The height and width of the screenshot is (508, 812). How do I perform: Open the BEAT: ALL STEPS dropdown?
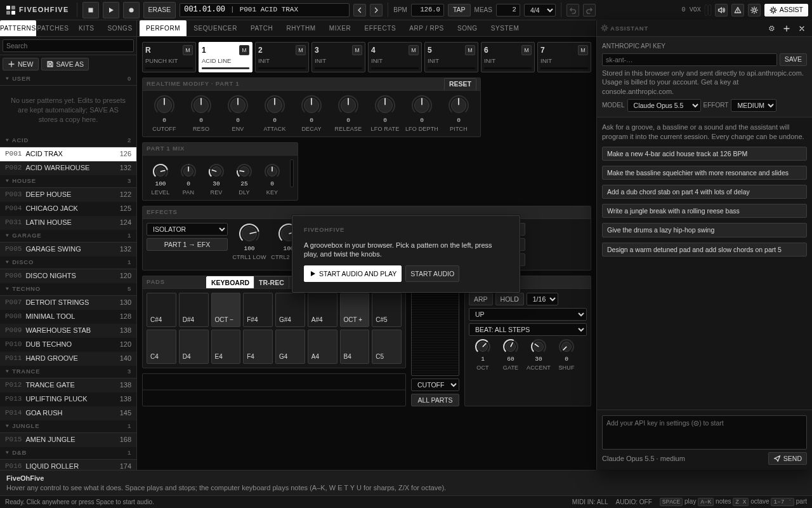528,330
